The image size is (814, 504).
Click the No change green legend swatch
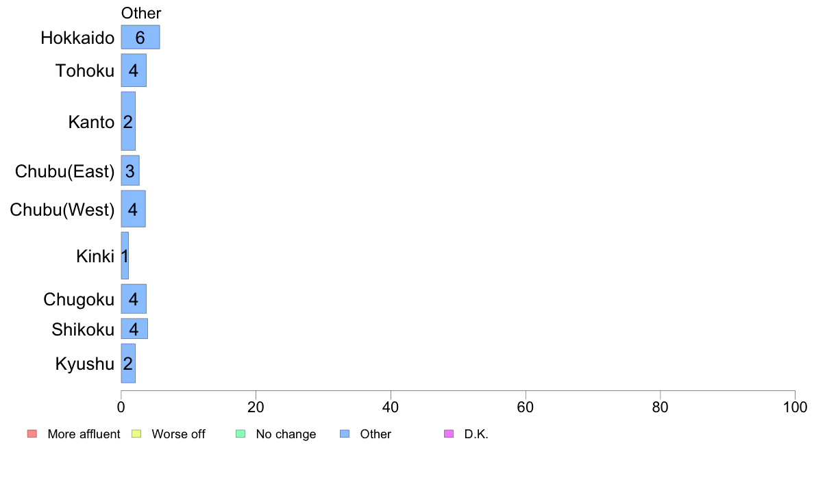point(241,434)
